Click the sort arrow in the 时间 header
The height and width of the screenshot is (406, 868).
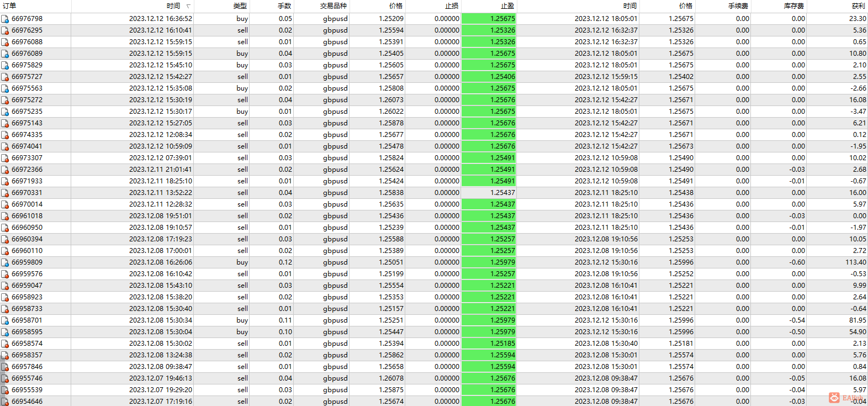tap(188, 6)
